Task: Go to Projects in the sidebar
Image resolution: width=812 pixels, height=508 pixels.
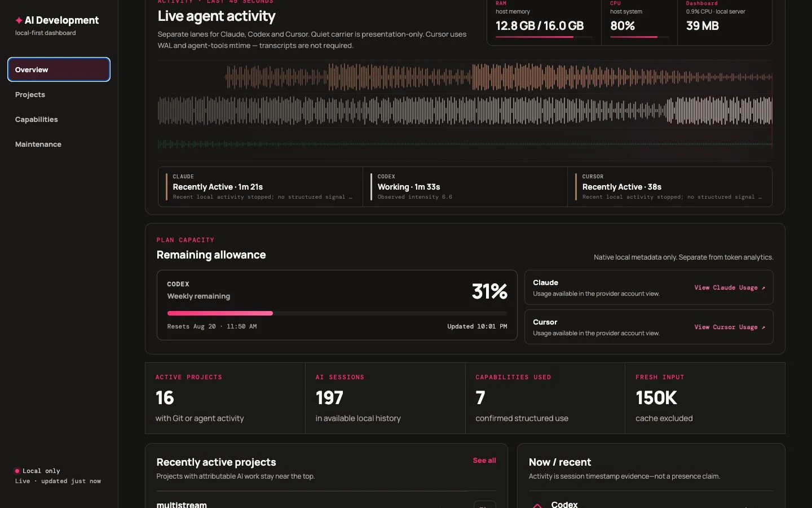Action: click(x=59, y=94)
